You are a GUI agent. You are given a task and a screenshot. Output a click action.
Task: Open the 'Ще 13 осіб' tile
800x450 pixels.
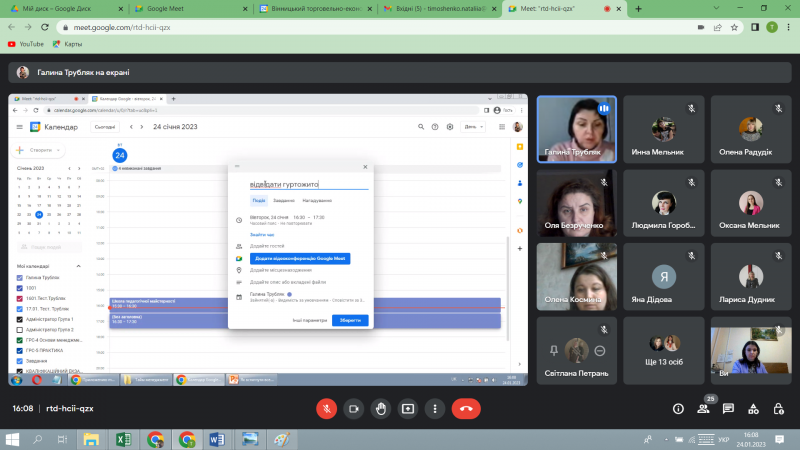click(664, 351)
